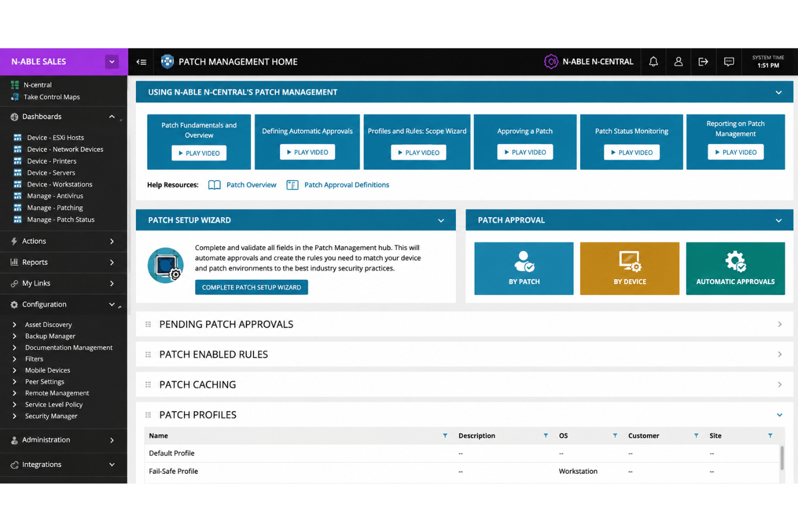Click the sign out icon
The width and height of the screenshot is (798, 532).
[703, 61]
